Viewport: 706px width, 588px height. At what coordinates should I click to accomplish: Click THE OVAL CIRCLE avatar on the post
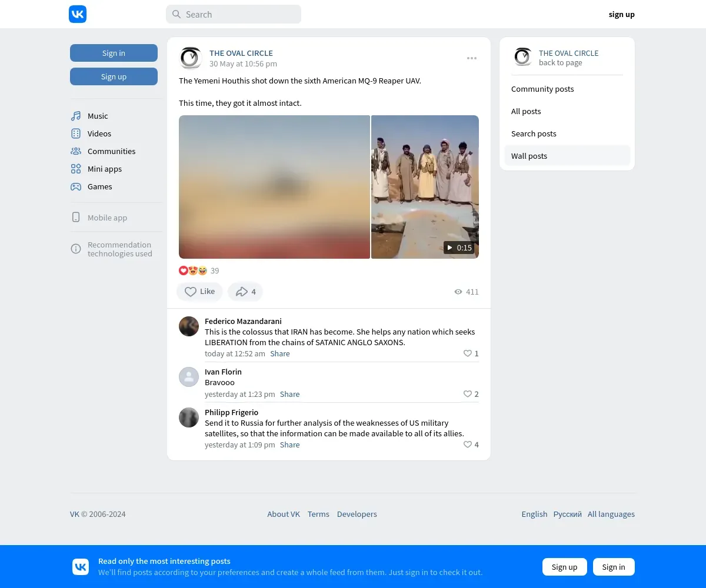[190, 58]
